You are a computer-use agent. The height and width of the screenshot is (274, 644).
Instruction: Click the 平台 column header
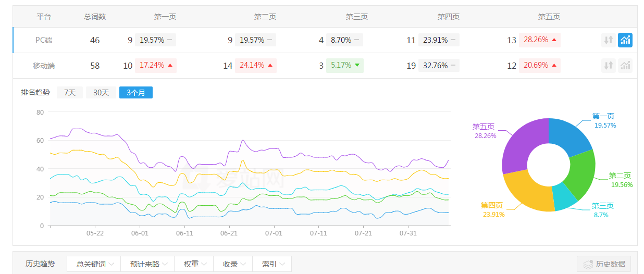click(x=44, y=17)
